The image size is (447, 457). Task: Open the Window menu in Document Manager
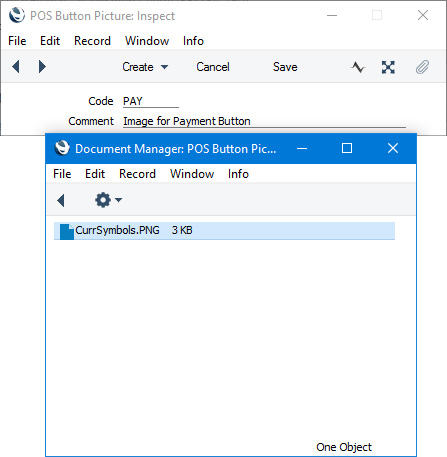tap(192, 174)
